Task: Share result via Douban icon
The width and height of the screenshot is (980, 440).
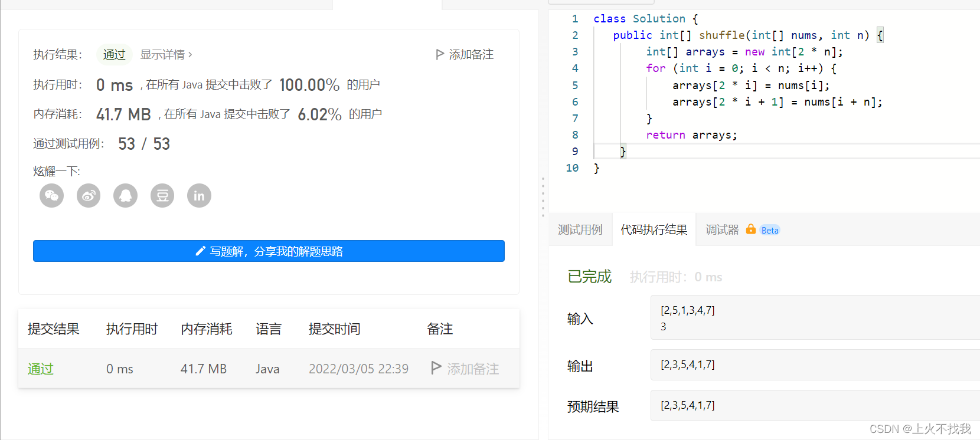Action: 162,195
